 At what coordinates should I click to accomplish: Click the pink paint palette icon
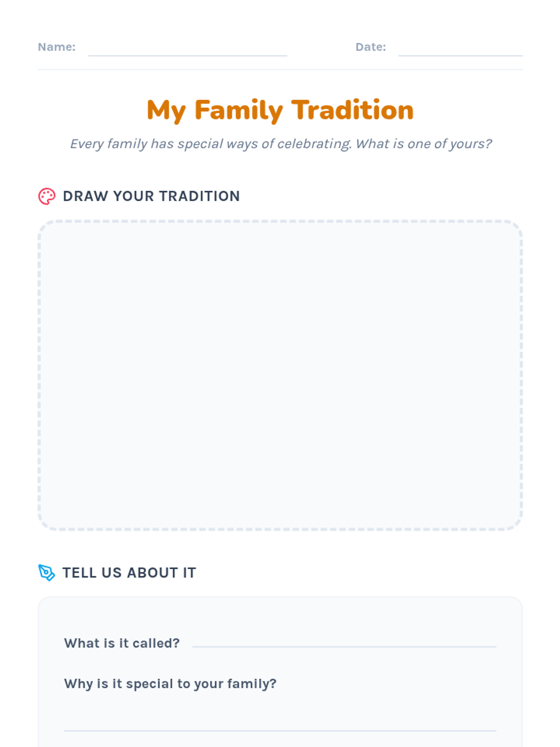47,197
